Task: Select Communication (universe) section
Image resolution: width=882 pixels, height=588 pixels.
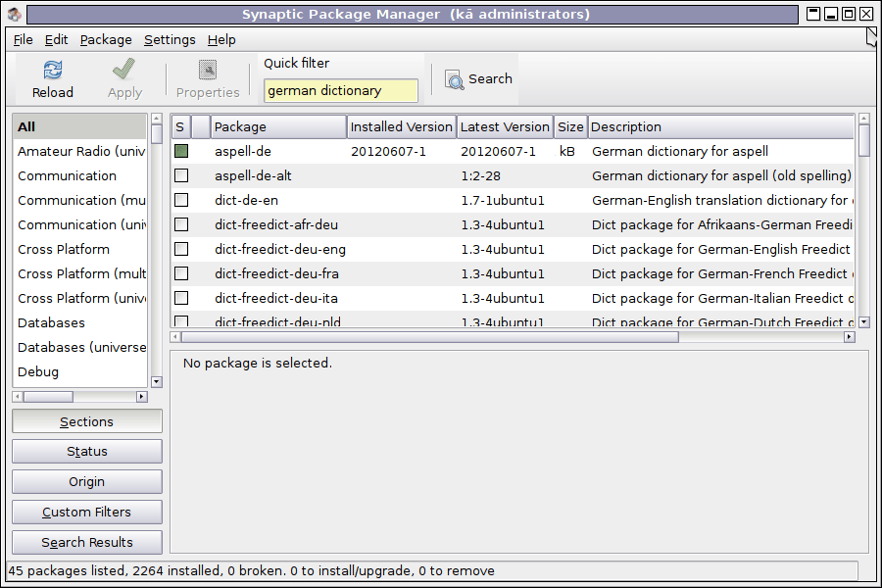Action: tap(80, 224)
